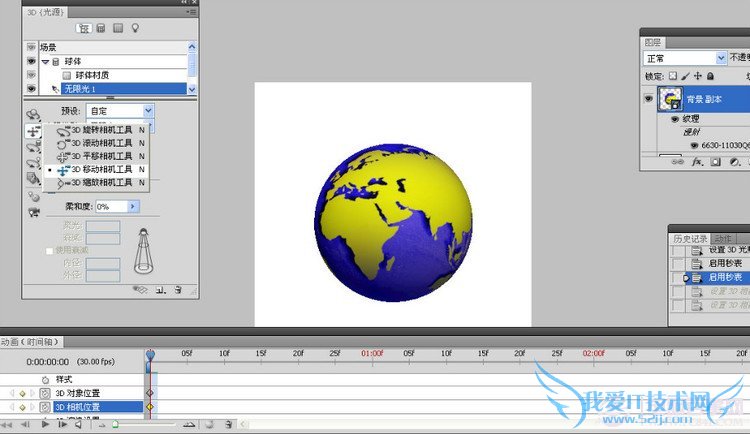
Task: Filter 3D panel by meshes
Action: point(101,28)
